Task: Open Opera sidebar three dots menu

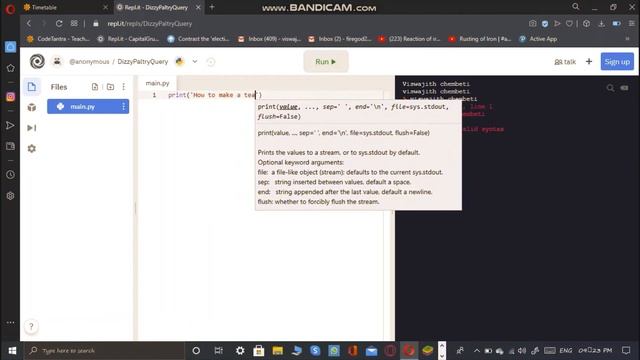Action: tap(10, 322)
